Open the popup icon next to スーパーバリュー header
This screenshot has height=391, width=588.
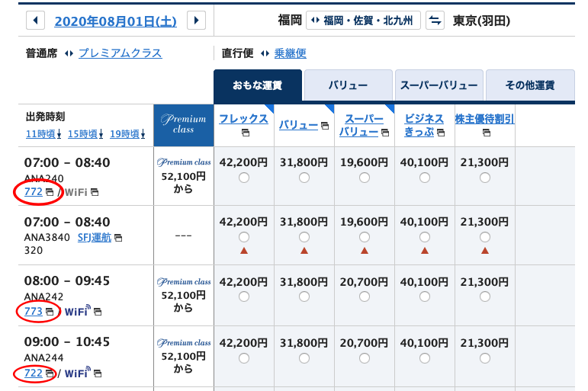coord(384,133)
